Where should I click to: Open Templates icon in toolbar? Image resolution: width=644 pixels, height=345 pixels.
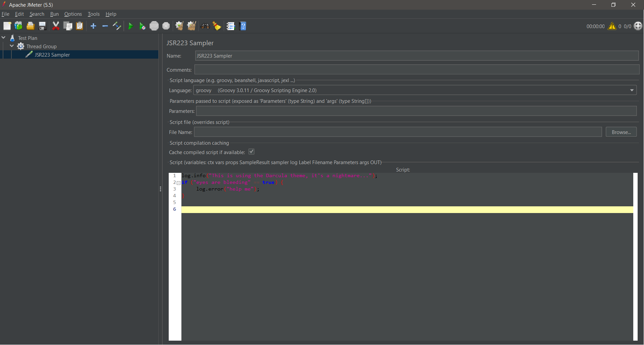18,26
